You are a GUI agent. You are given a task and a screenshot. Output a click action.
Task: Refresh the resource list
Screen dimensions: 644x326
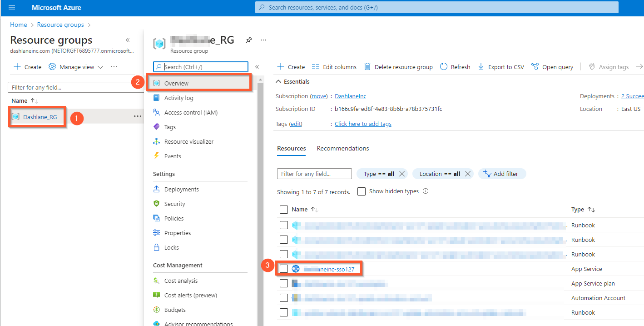point(455,67)
